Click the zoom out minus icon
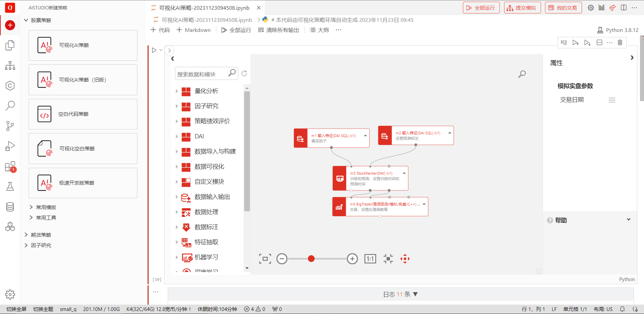This screenshot has height=314, width=644. (282, 259)
